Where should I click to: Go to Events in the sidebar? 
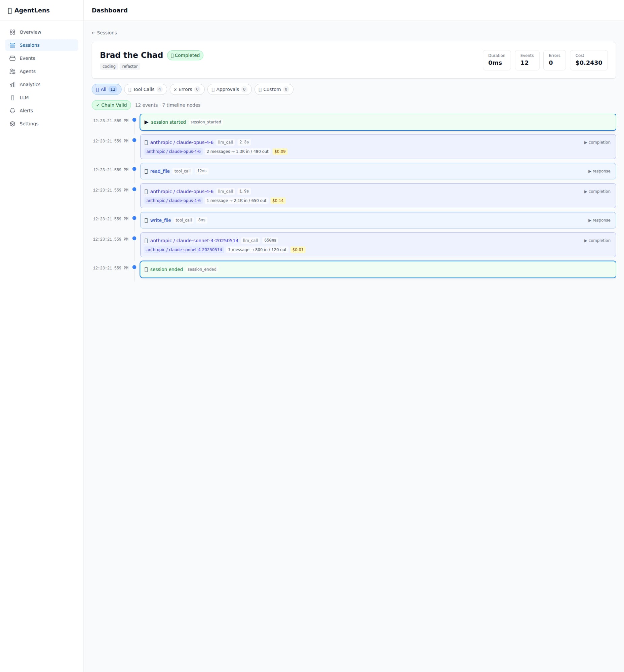click(x=42, y=58)
